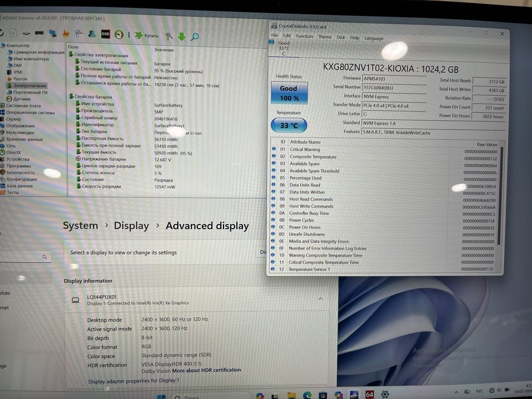Open the monitor diagnostics icon in AIDA64 toolbar

(x=52, y=33)
